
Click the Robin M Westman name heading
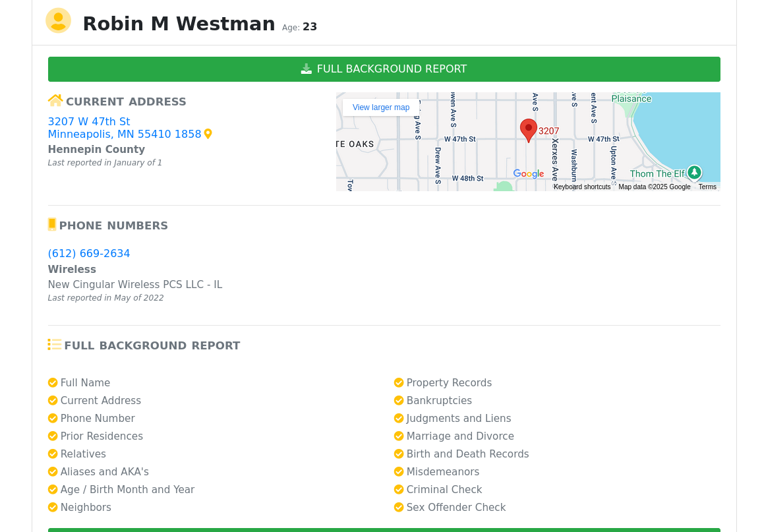[x=179, y=24]
